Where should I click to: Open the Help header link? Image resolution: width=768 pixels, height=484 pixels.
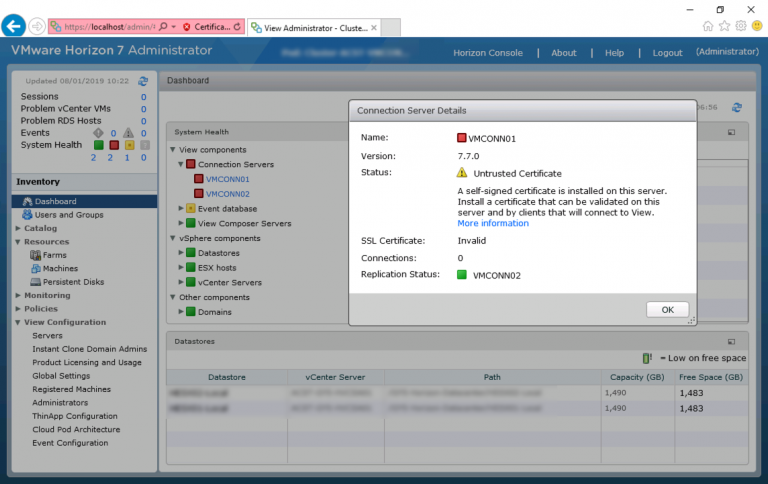click(614, 53)
